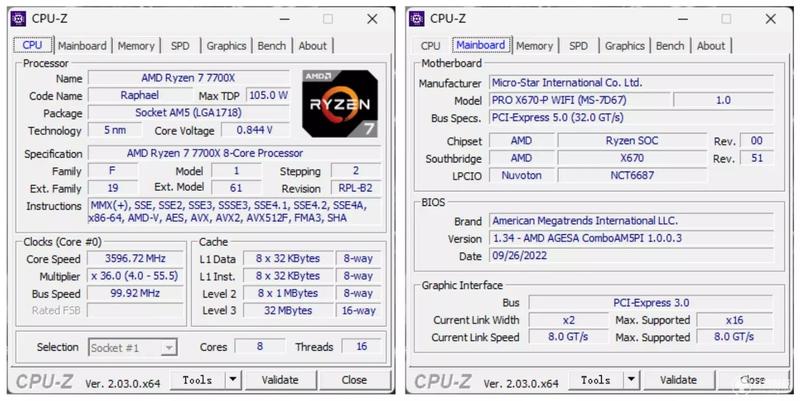Click the Close button in left window
Screen dimensions: 800x401
click(x=355, y=380)
